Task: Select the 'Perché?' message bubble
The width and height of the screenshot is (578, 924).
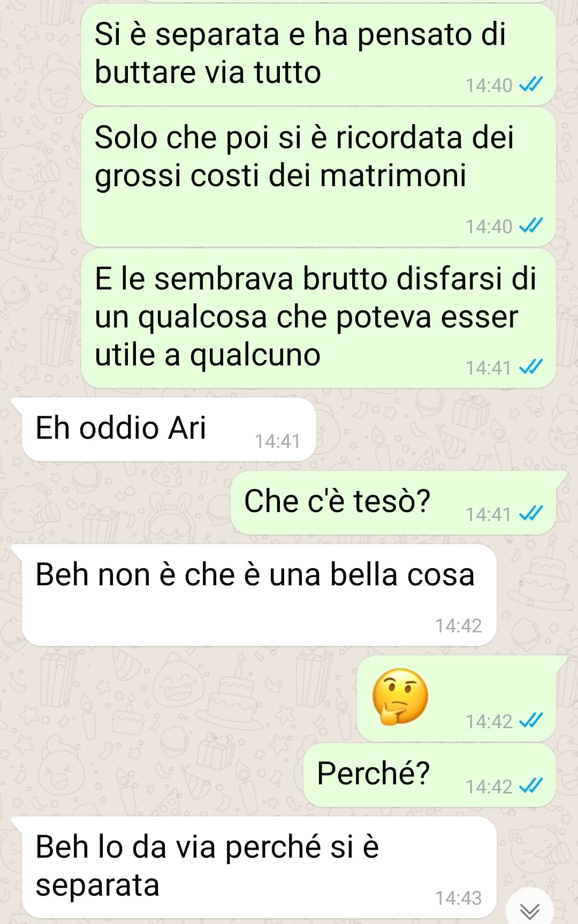Action: coord(430,775)
